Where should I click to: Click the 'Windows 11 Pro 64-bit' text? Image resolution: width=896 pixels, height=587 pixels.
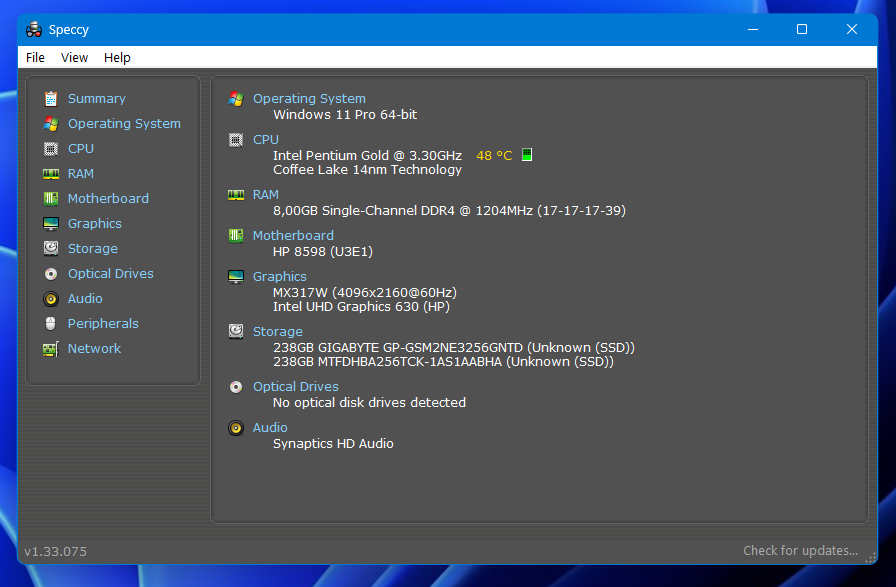click(x=345, y=114)
